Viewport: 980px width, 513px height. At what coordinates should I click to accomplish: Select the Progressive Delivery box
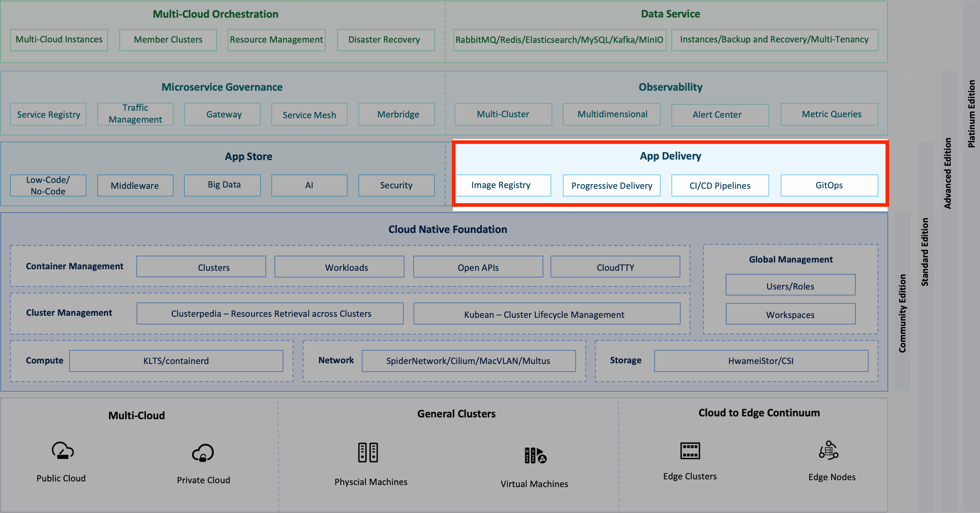(x=611, y=185)
